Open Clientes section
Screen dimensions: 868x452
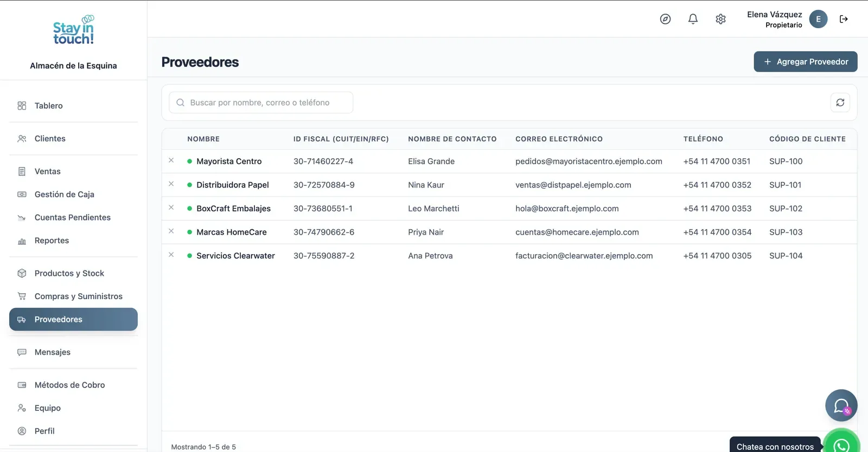click(73, 139)
